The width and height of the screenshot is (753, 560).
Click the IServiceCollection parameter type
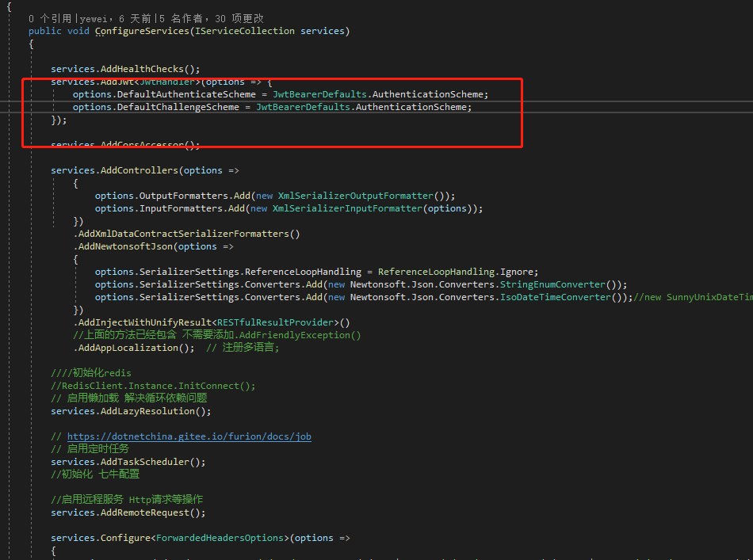tap(245, 31)
